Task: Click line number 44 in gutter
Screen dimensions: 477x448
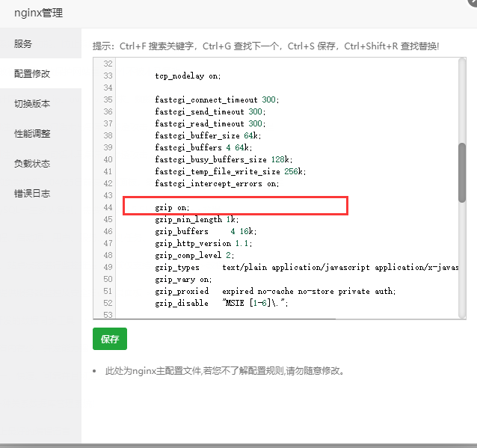Action: coord(108,208)
